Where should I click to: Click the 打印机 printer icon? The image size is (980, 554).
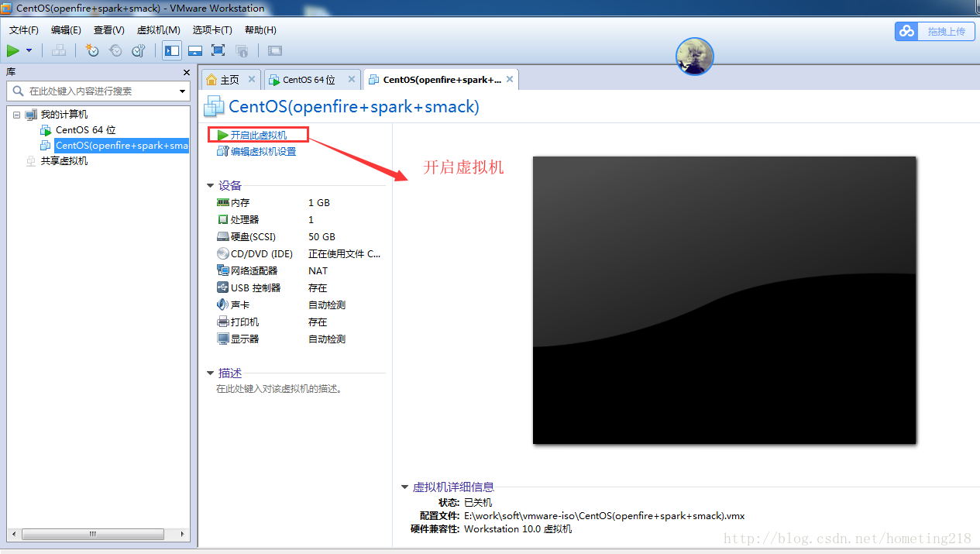tap(223, 322)
